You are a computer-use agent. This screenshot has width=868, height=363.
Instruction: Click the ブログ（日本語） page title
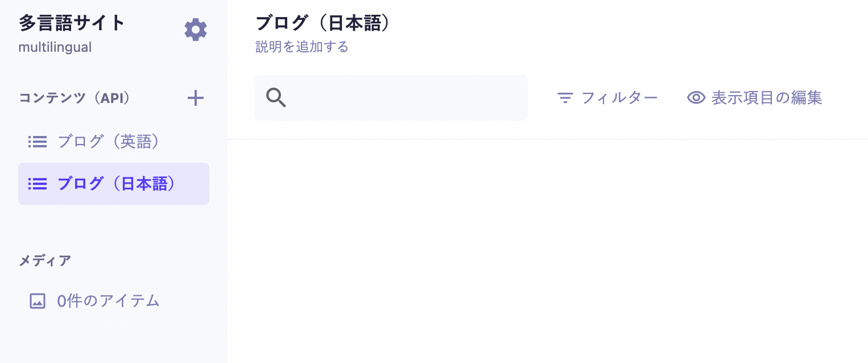pyautogui.click(x=325, y=23)
